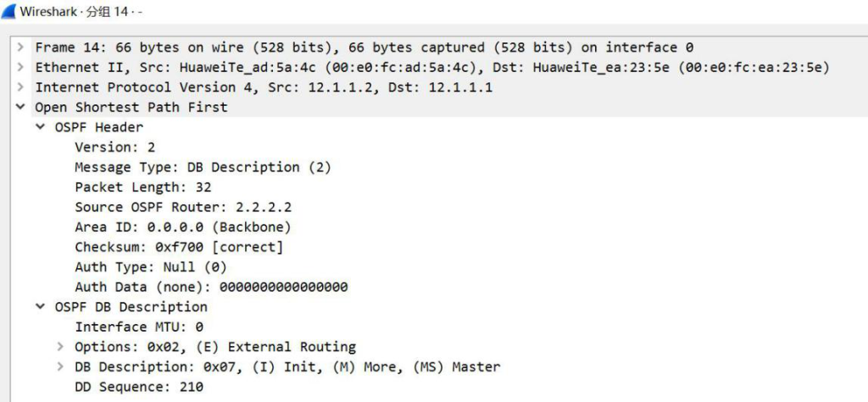The height and width of the screenshot is (402, 868).
Task: Expand the Frame 14 details row
Action: [20, 47]
